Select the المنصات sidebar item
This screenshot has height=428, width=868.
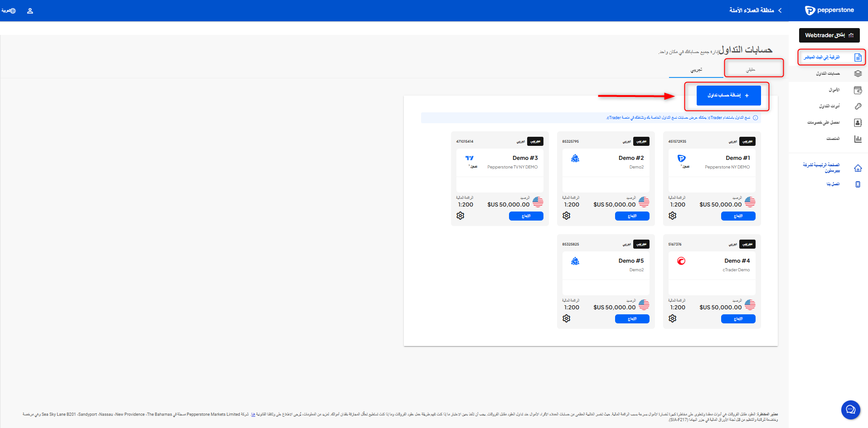tap(833, 139)
